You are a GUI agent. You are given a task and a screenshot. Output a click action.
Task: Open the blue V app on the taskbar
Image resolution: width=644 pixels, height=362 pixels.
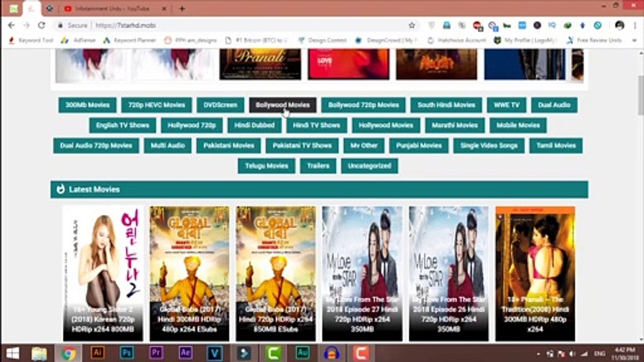coord(215,353)
